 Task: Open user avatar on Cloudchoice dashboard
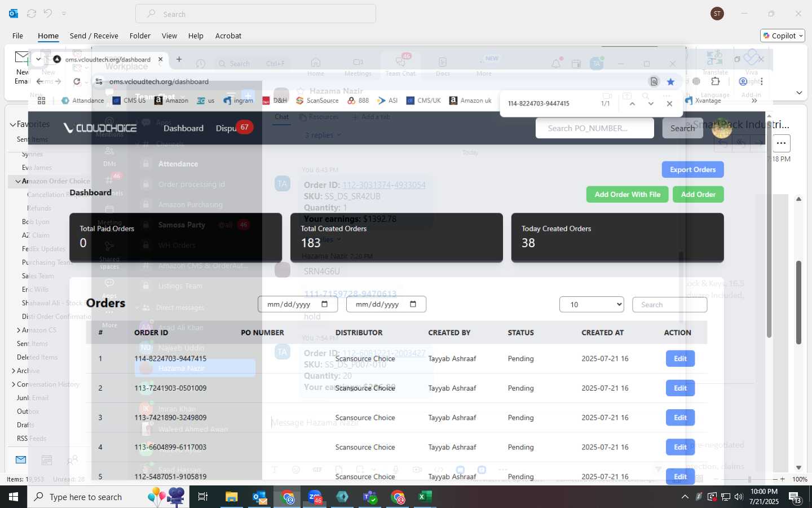(722, 128)
